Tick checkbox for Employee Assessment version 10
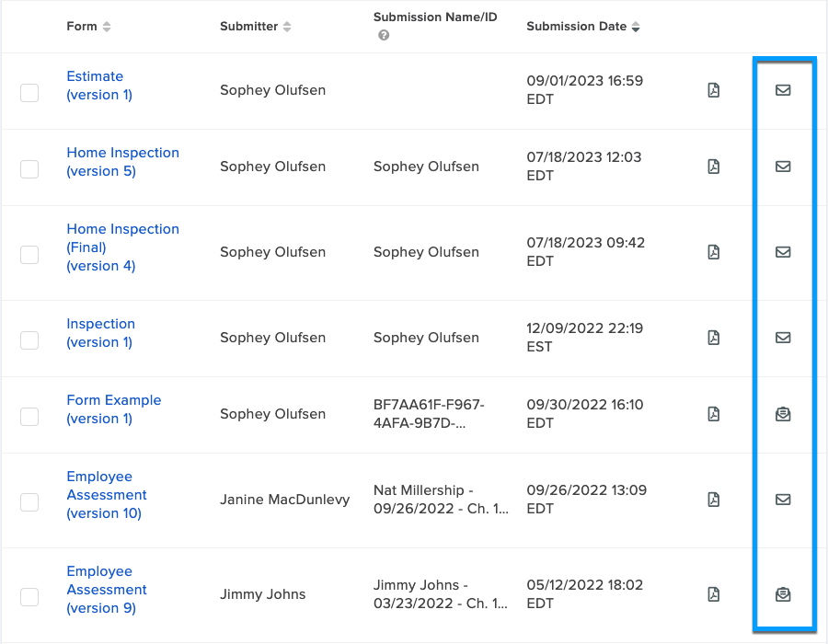 29,501
